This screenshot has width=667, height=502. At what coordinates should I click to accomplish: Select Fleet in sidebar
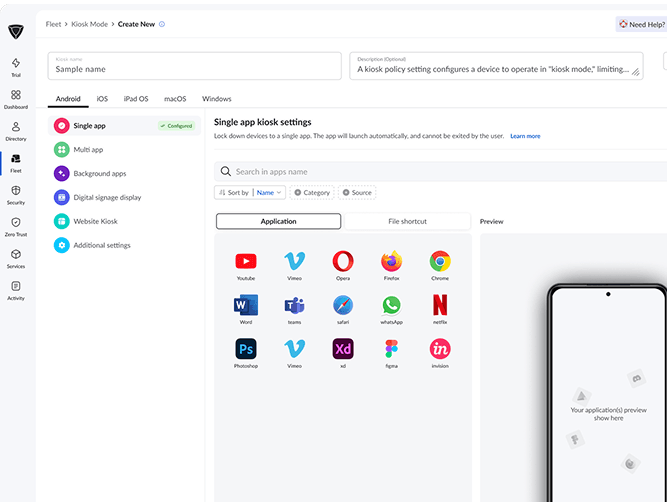pyautogui.click(x=16, y=163)
